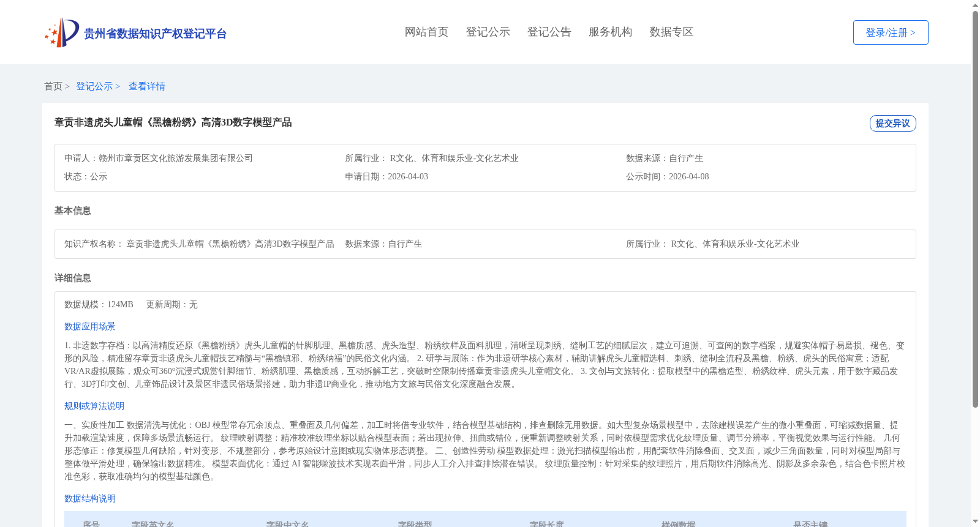Click the 字段中文名 table column header

(x=287, y=523)
